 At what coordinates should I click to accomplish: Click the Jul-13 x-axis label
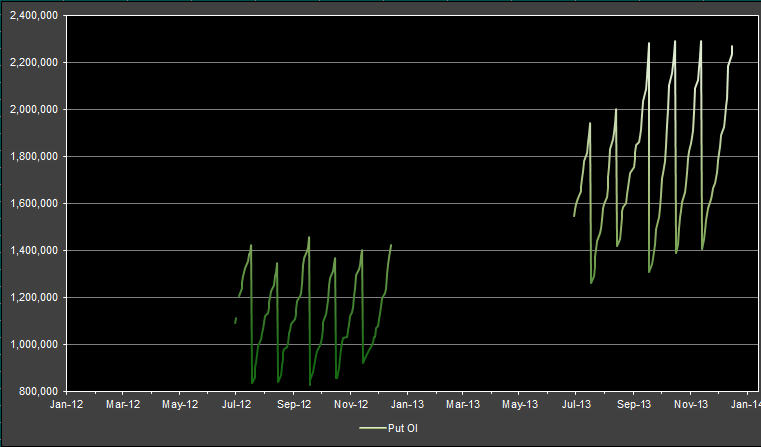coord(576,404)
